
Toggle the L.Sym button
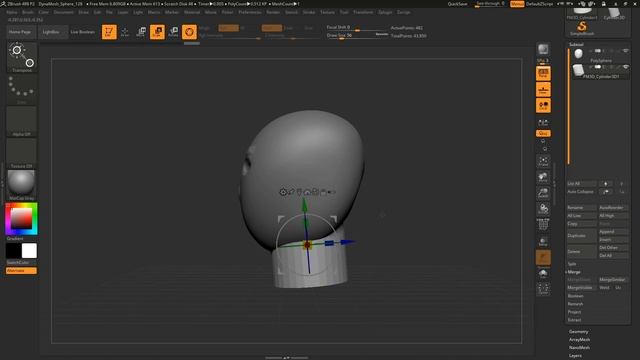pos(543,122)
